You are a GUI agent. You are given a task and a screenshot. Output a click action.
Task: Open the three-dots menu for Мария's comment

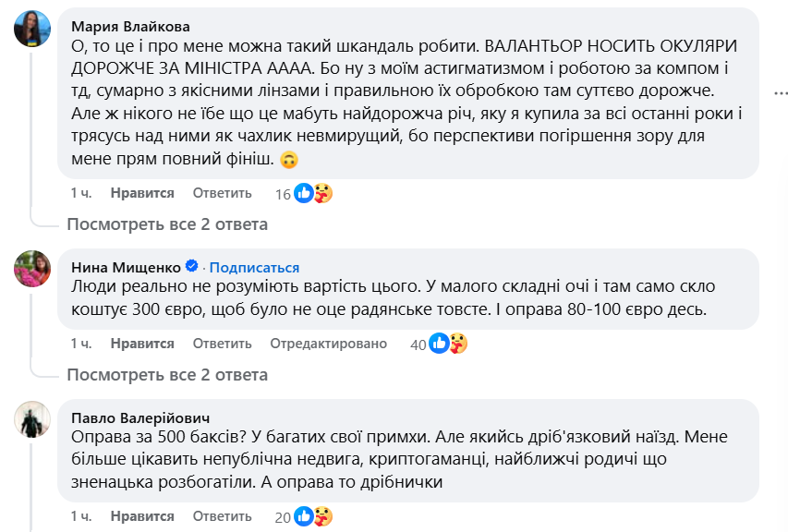(x=781, y=93)
